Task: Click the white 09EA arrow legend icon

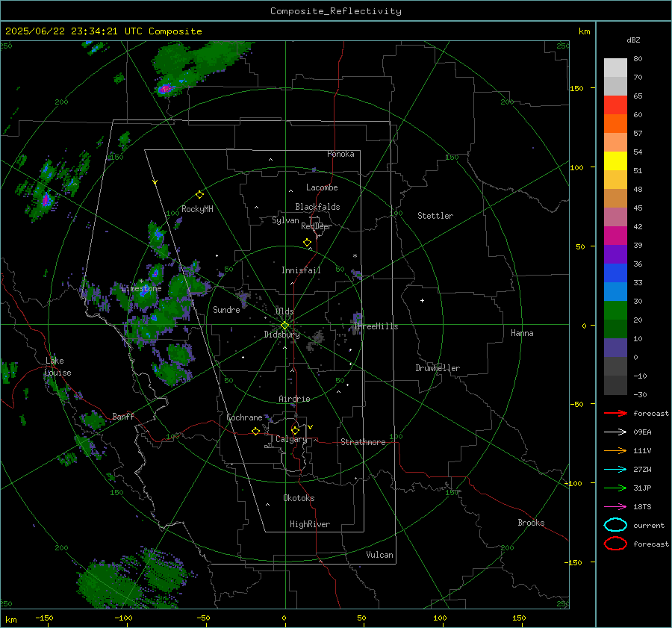Action: (615, 432)
